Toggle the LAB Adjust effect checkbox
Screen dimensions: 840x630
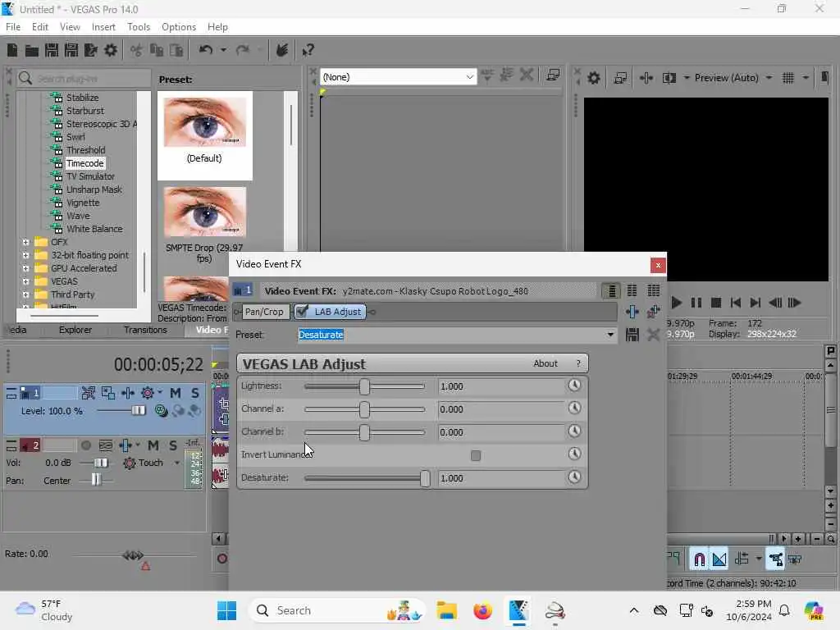click(x=302, y=311)
